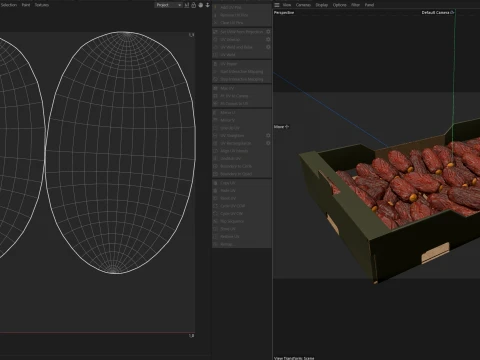Click Boundary to Circle icon
Viewport: 480px width, 360px height.
click(215, 166)
